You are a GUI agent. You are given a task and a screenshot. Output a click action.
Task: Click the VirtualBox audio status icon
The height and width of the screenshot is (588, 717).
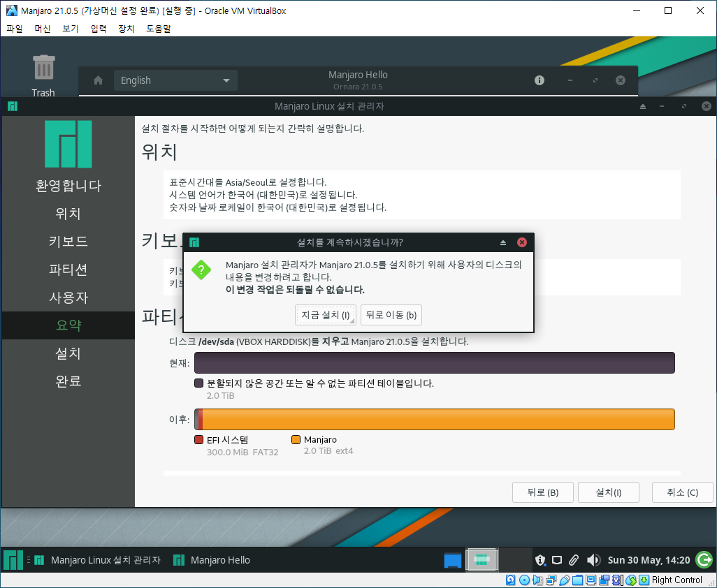(538, 580)
